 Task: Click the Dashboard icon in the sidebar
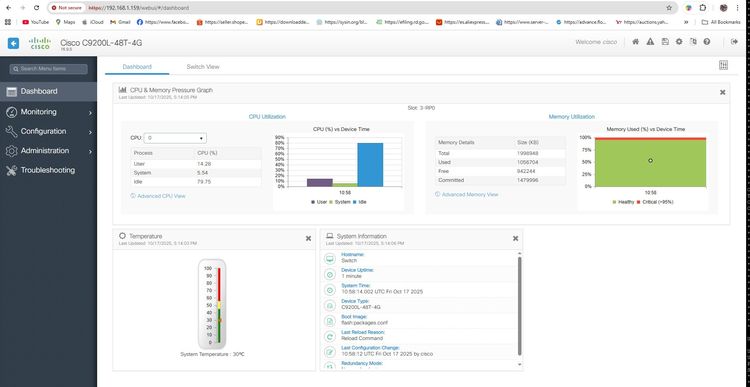point(11,91)
